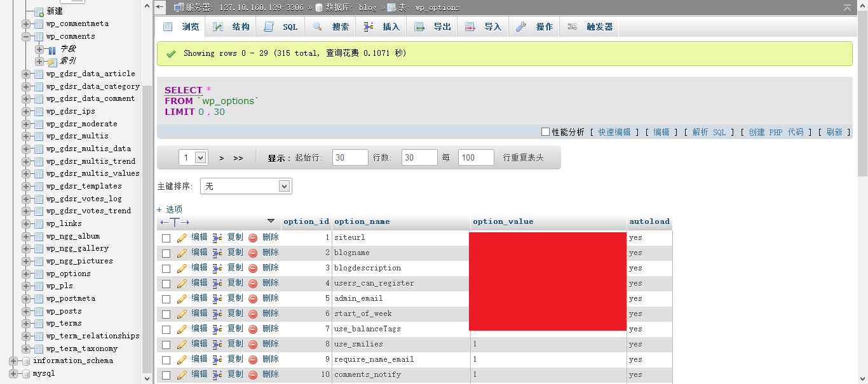Click the copy icon for blogname row

coord(217,253)
